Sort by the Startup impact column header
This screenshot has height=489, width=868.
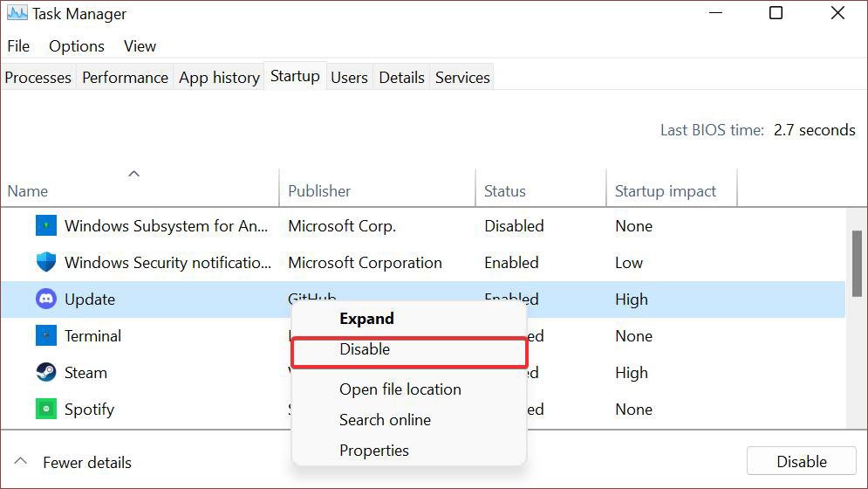coord(666,191)
